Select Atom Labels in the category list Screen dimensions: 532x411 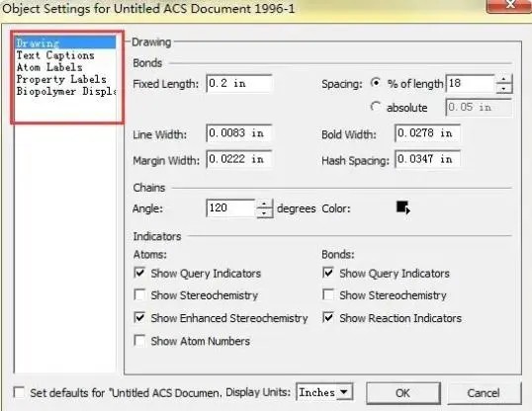click(49, 67)
